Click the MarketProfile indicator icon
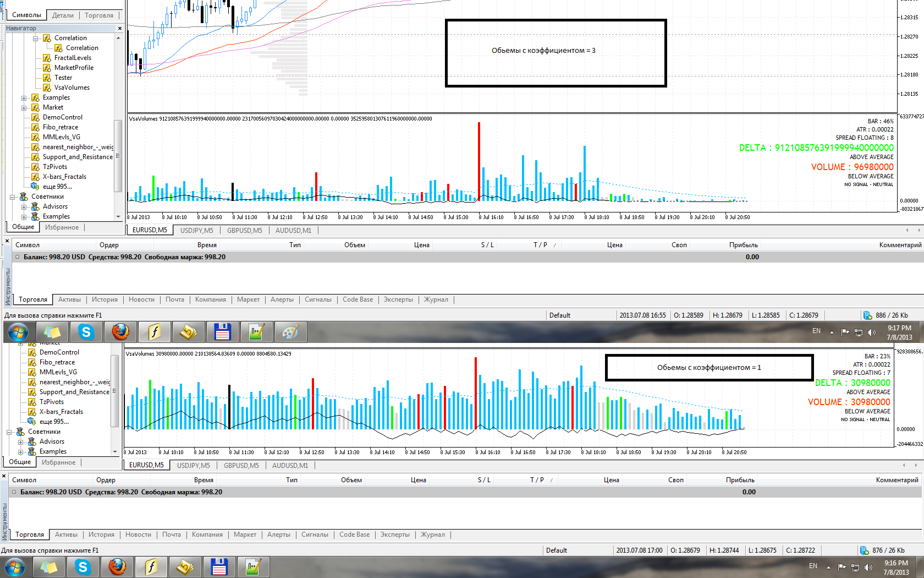The height and width of the screenshot is (578, 924). (x=47, y=68)
